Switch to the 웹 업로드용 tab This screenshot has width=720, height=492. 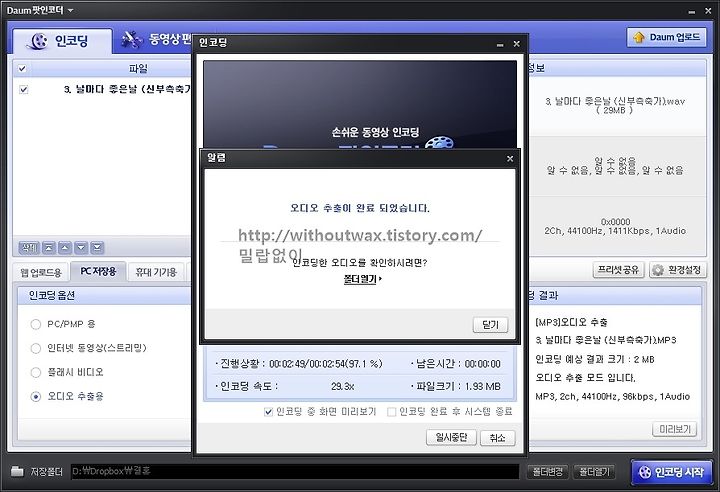click(x=41, y=272)
